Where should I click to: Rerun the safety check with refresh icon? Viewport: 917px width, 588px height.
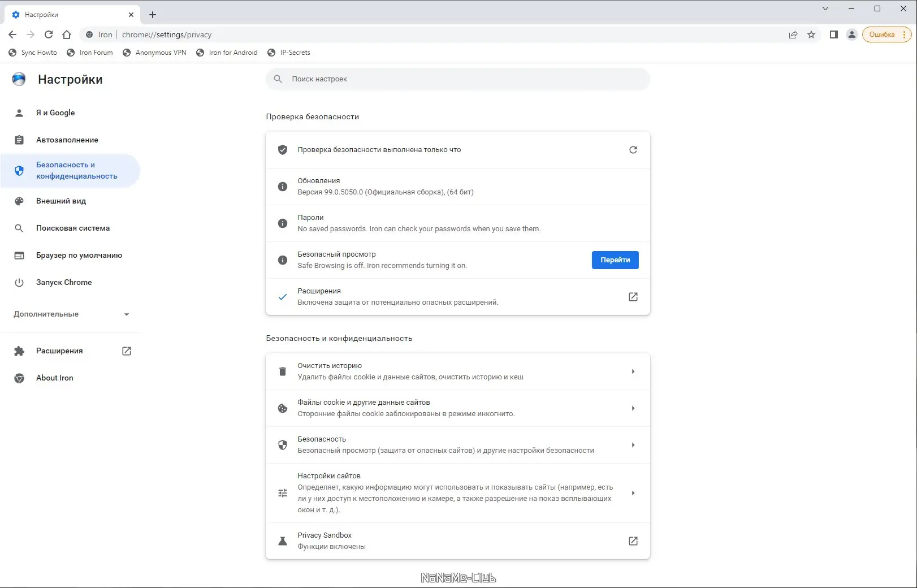pos(633,150)
